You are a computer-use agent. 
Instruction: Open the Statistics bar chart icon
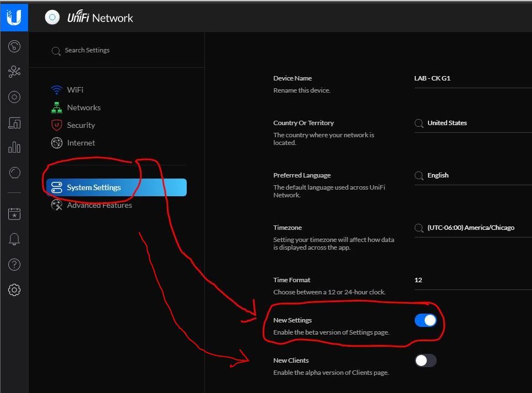coord(14,147)
